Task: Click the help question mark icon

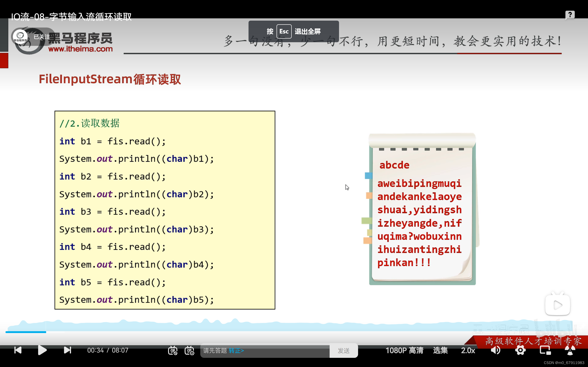Action: [x=570, y=15]
